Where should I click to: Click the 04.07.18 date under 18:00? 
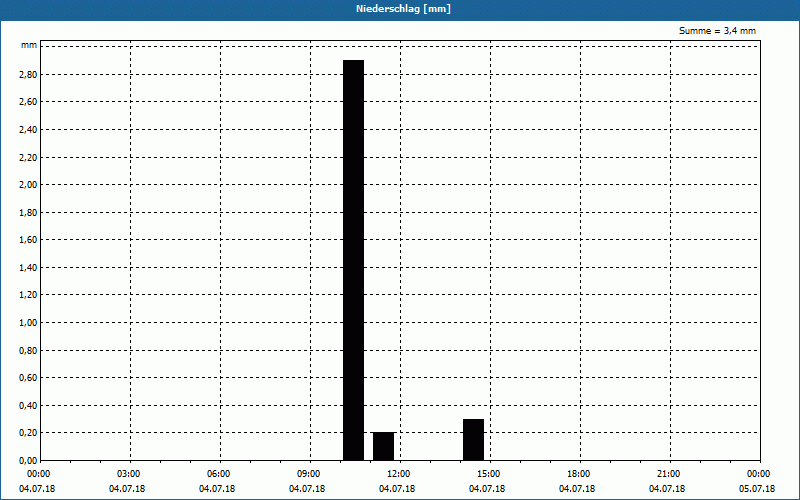[577, 489]
